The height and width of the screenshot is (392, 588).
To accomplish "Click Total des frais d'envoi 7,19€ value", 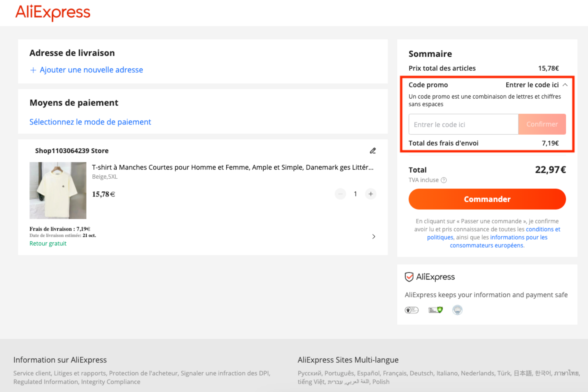I will [550, 143].
